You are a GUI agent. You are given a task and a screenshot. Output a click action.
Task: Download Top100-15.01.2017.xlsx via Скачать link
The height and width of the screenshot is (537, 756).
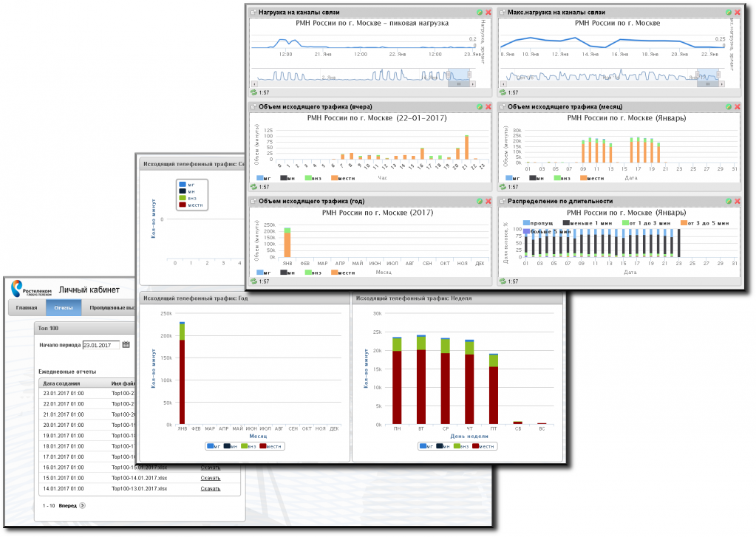click(x=210, y=468)
